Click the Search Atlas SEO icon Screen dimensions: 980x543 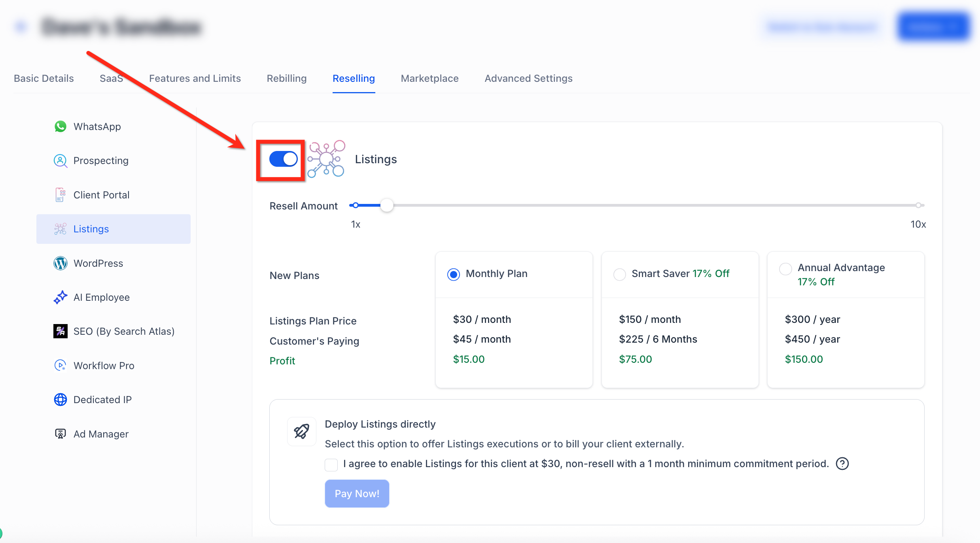point(60,331)
